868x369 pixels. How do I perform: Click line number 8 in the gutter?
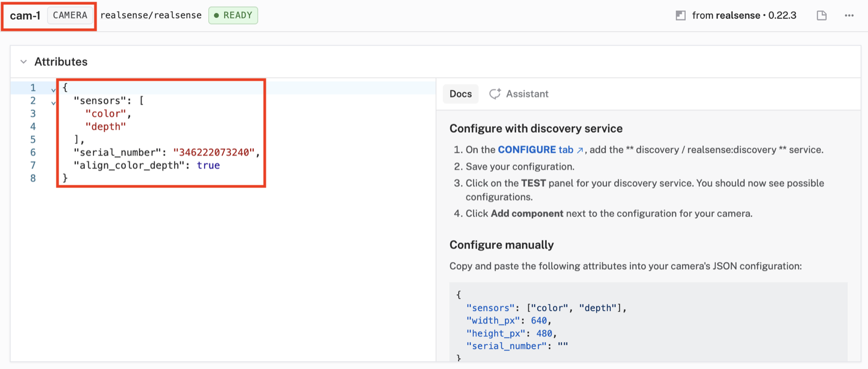tap(33, 178)
